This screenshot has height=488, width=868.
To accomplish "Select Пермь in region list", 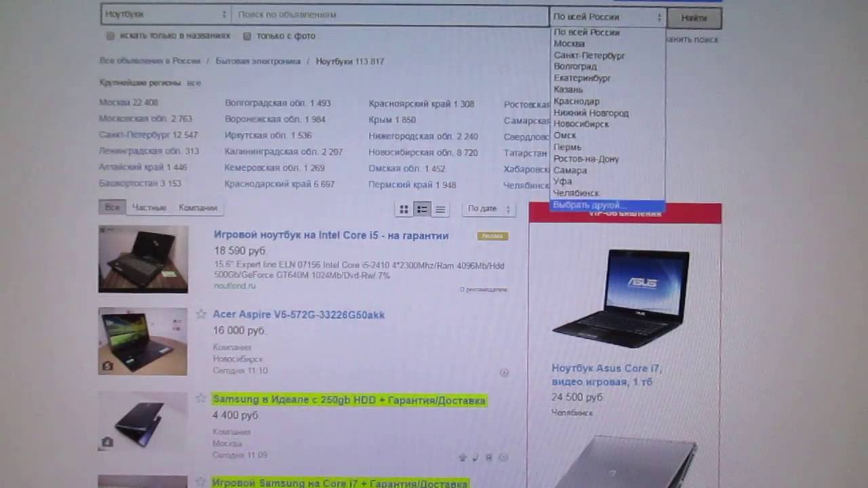I will [567, 147].
